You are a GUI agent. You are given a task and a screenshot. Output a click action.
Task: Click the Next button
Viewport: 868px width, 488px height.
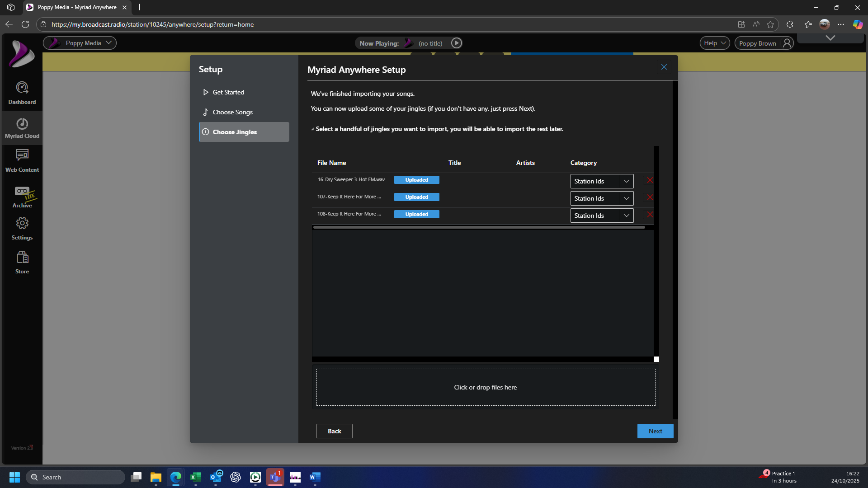655,431
